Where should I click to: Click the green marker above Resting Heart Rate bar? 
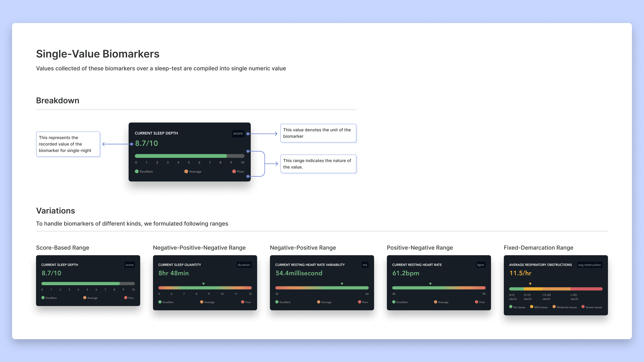coord(430,284)
